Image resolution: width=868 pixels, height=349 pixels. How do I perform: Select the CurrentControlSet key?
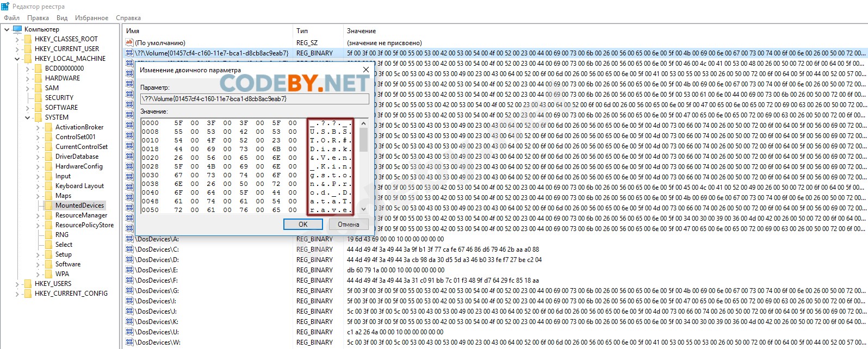coord(82,147)
